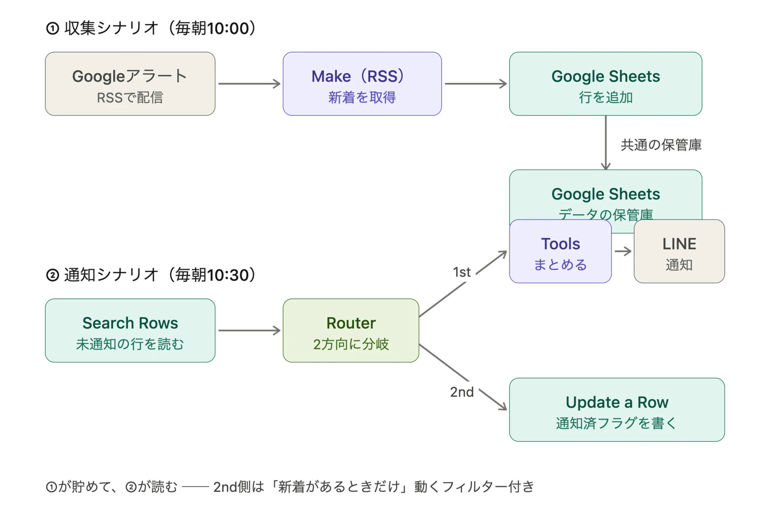Select the Make（RSS）新着を取得 node
This screenshot has height=532, width=770.
tap(362, 84)
